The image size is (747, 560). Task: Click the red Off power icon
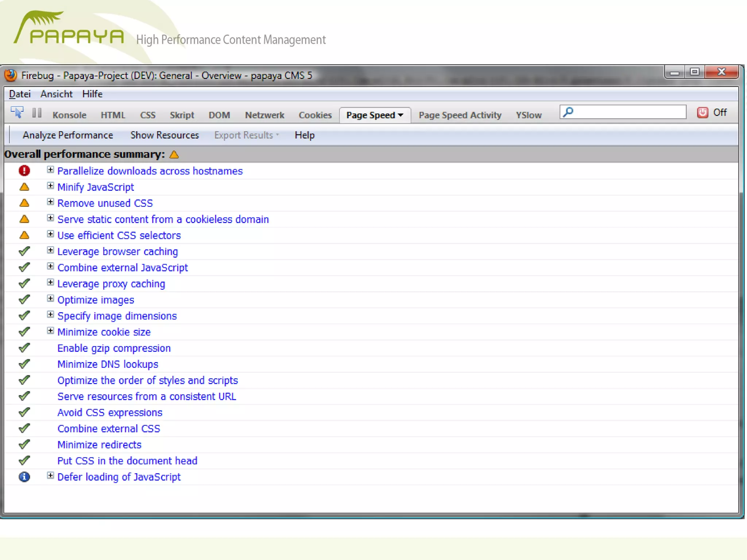(x=702, y=112)
